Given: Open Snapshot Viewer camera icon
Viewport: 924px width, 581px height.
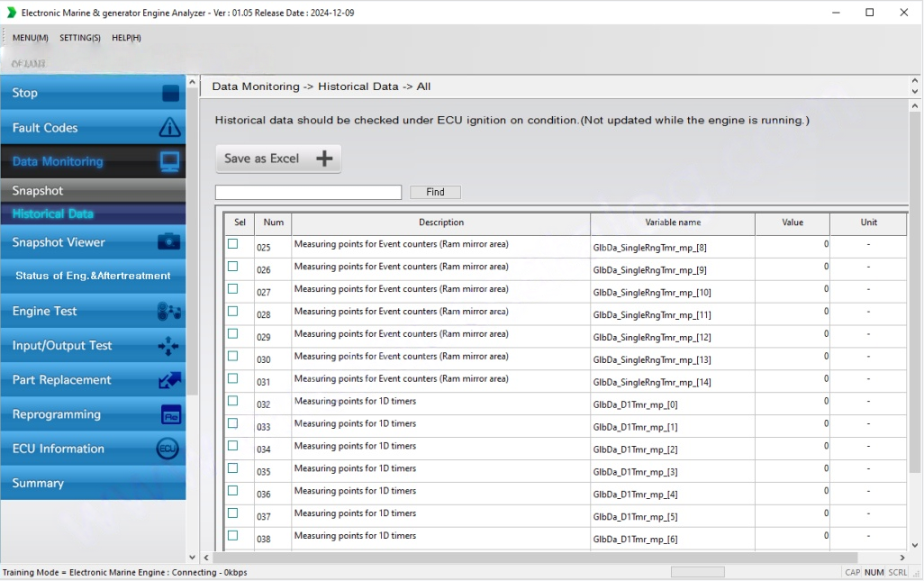Looking at the screenshot, I should point(168,242).
